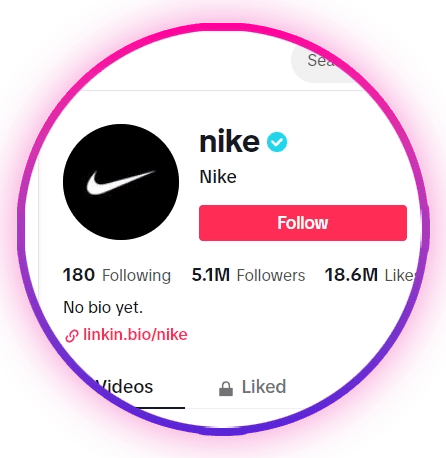The width and height of the screenshot is (446, 458).
Task: Select the Nike display name text
Action: point(218,177)
